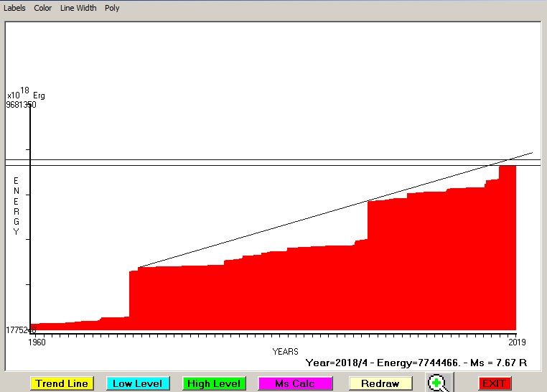Viewport: 547px width, 392px height.
Task: Open the Poly menu
Action: pyautogui.click(x=112, y=8)
